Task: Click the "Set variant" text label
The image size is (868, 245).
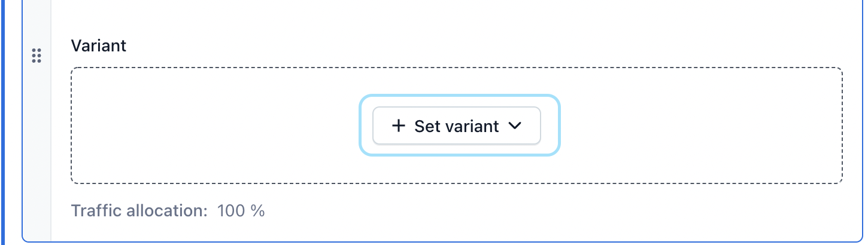Action: pos(457,126)
